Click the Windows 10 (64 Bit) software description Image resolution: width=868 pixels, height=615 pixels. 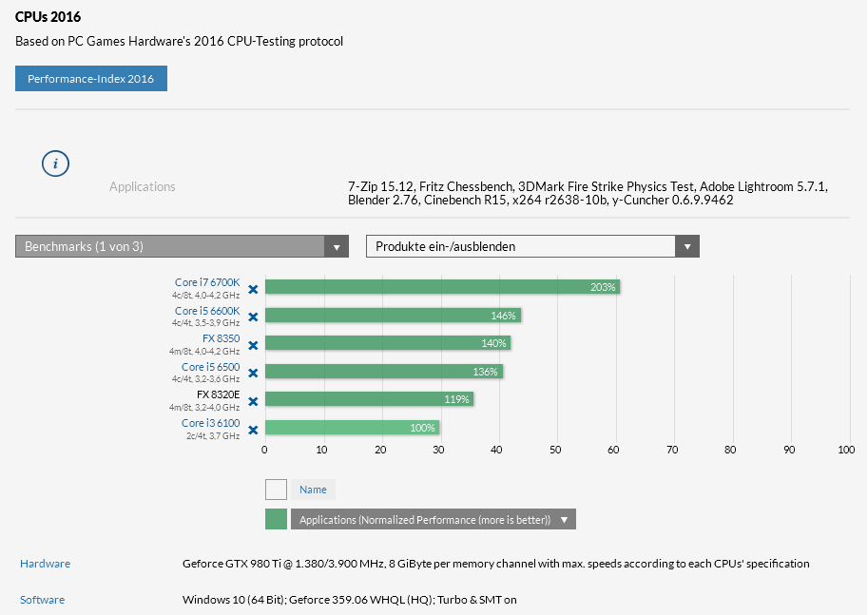coord(349,600)
